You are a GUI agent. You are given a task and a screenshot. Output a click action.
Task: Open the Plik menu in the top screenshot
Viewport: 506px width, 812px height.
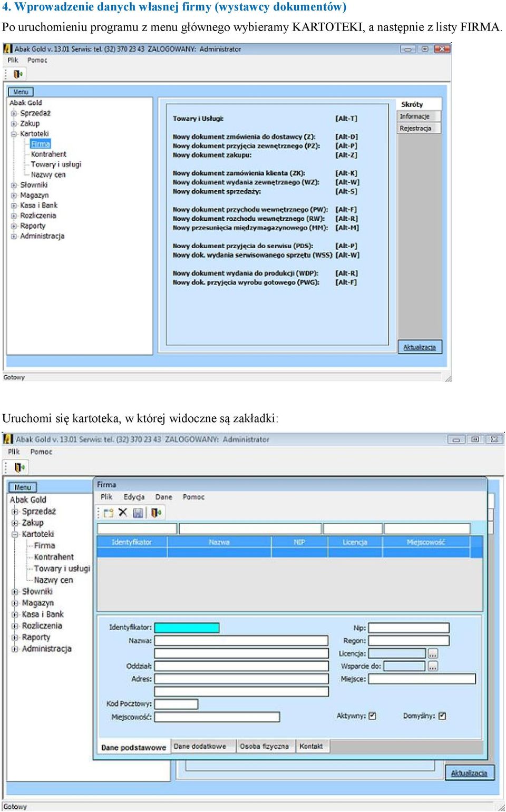pos(13,60)
